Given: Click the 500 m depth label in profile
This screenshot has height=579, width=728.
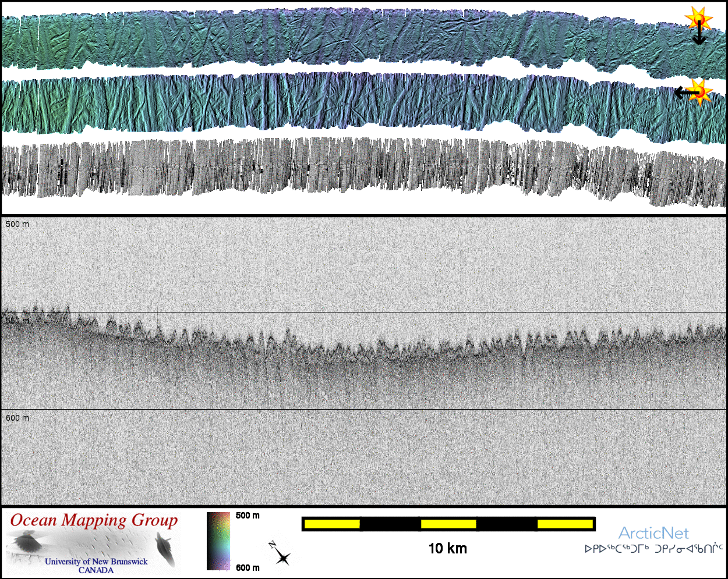Looking at the screenshot, I should 17,224.
